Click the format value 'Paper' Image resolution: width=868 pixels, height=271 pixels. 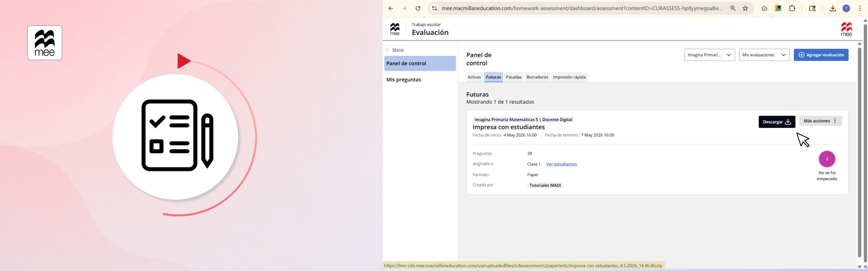pos(533,175)
